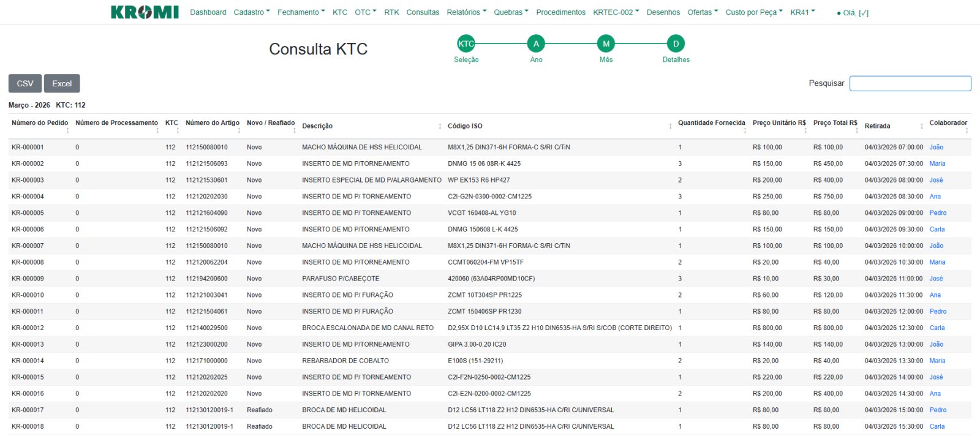This screenshot has width=980, height=444.
Task: Expand the Cadastro dropdown menu
Action: 252,12
